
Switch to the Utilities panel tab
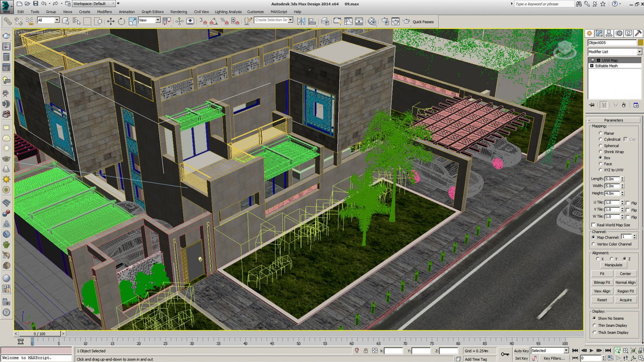[638, 33]
